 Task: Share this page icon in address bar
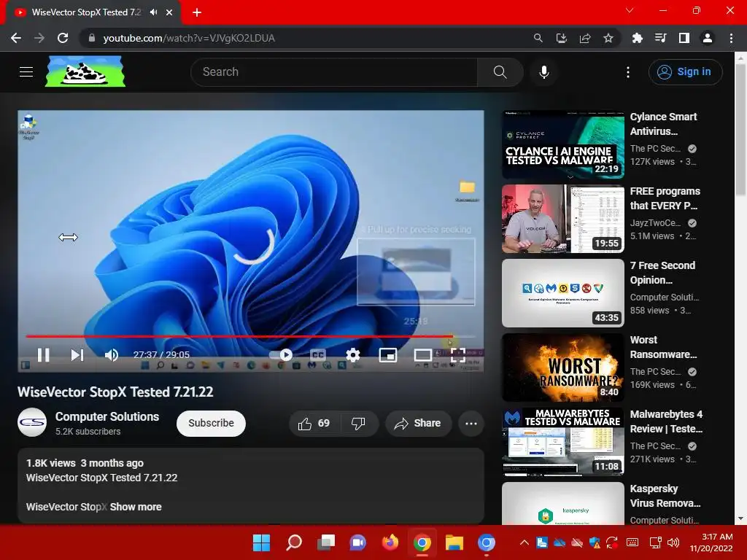coord(585,38)
